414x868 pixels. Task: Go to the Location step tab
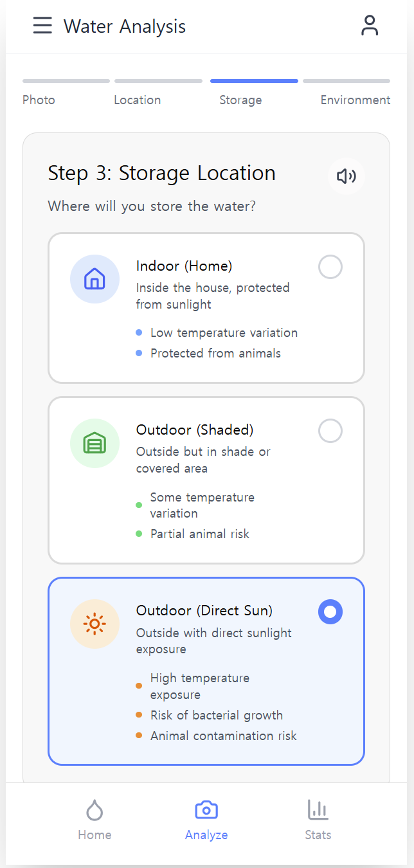coord(138,100)
